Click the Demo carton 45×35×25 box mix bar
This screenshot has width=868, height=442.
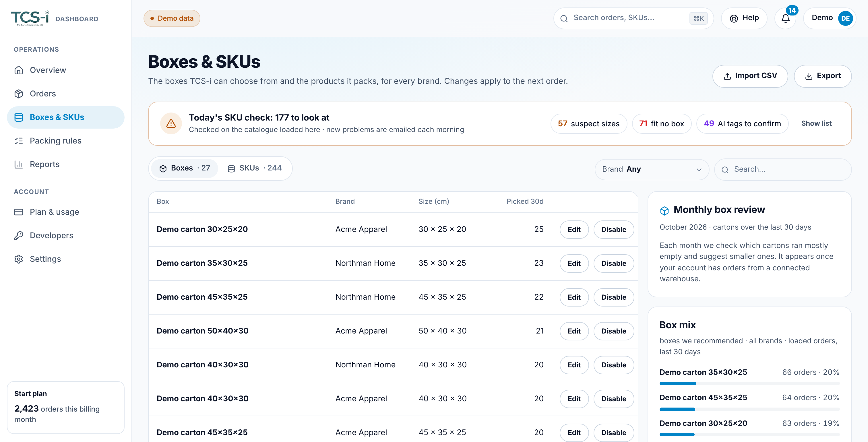(749, 409)
